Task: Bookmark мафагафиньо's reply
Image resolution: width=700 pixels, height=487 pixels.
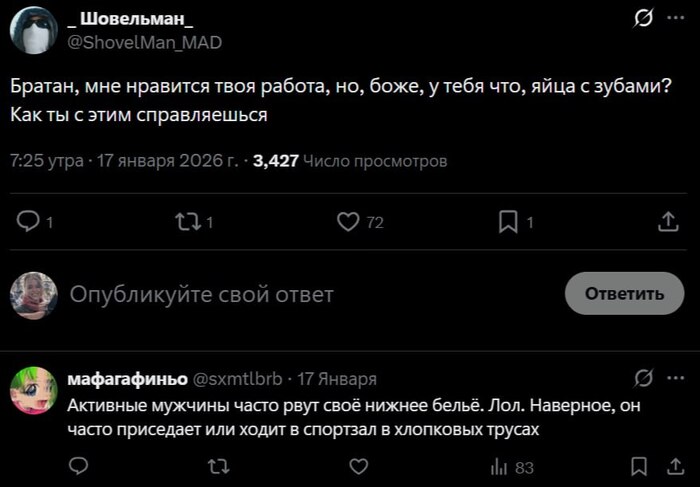Action: pos(640,466)
